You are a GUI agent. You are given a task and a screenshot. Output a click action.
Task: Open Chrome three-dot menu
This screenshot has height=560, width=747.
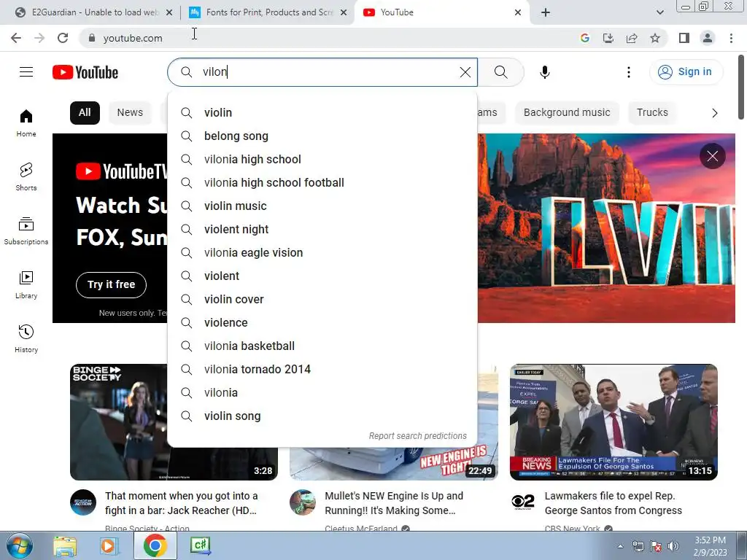pos(731,38)
